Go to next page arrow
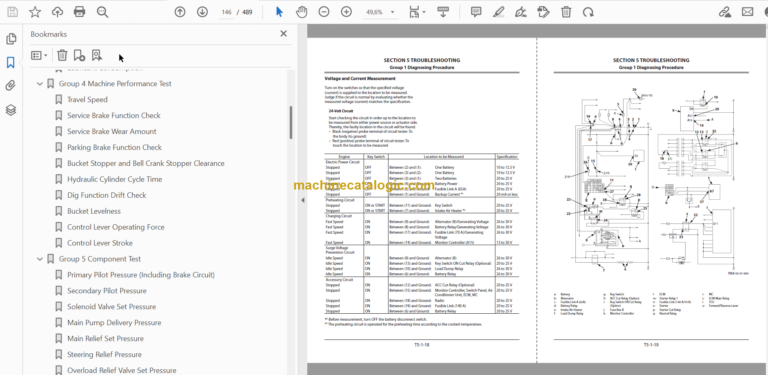The height and width of the screenshot is (375, 768). pyautogui.click(x=202, y=12)
